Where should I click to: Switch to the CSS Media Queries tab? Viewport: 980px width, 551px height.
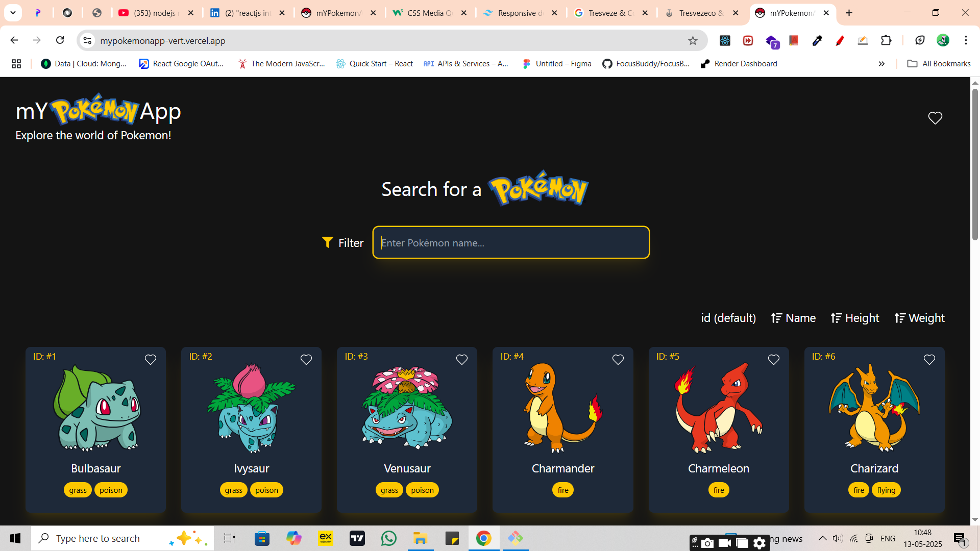click(429, 13)
